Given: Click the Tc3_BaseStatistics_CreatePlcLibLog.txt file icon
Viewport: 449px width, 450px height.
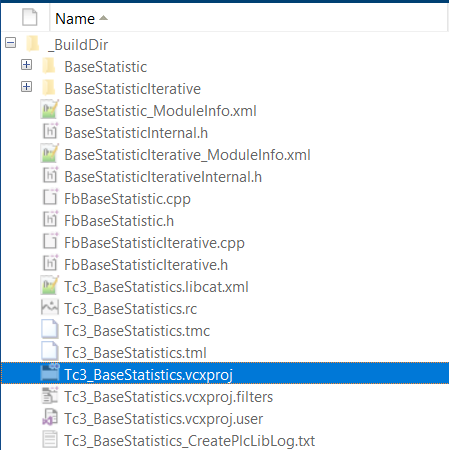Looking at the screenshot, I should pos(50,439).
